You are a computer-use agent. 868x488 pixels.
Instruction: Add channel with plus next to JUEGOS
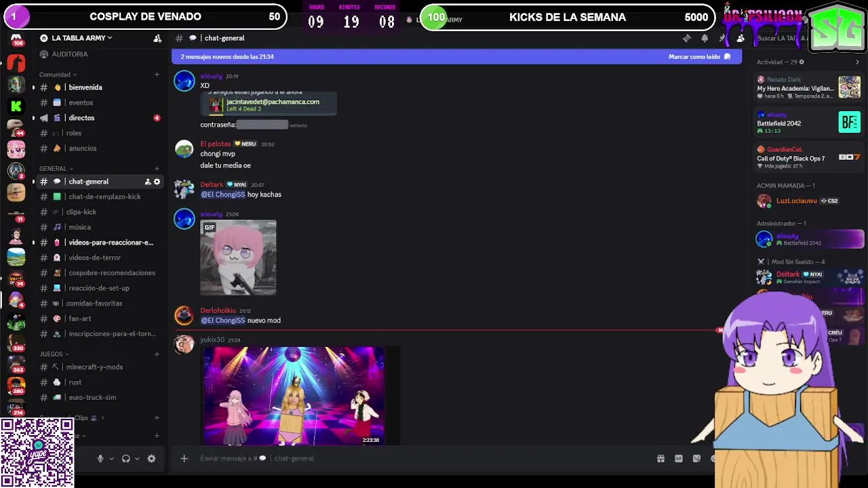tap(157, 354)
